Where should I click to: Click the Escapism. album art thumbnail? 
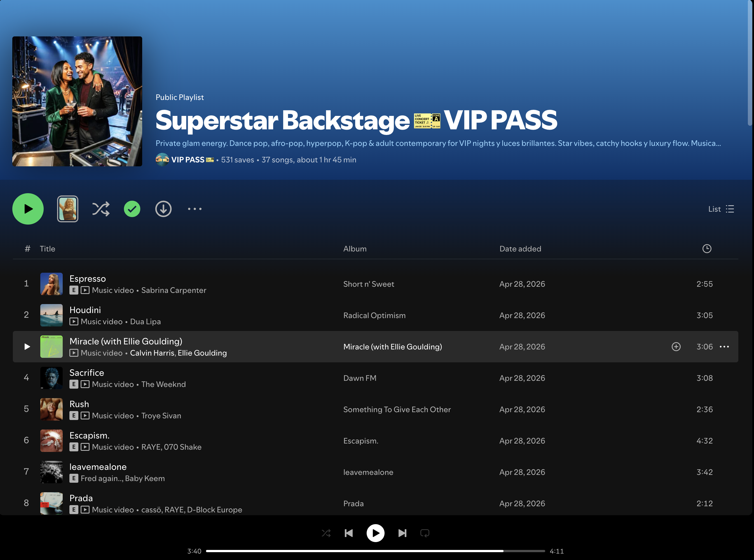[51, 441]
